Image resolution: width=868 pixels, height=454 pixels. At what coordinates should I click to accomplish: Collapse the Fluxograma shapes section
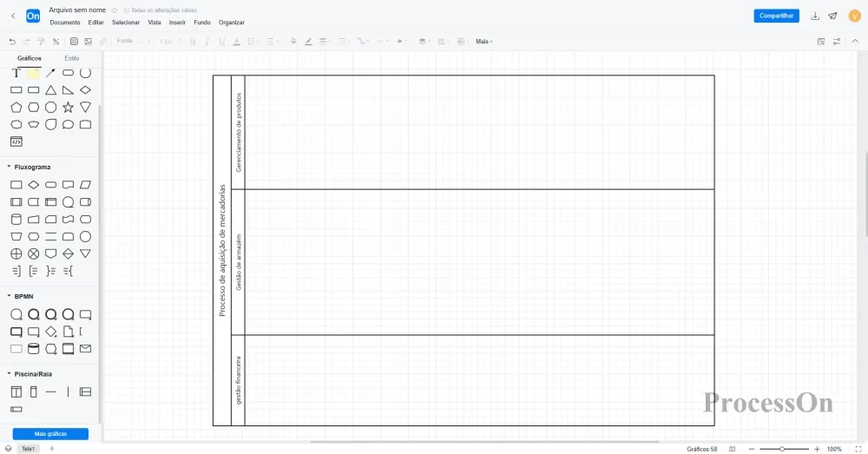tap(9, 167)
